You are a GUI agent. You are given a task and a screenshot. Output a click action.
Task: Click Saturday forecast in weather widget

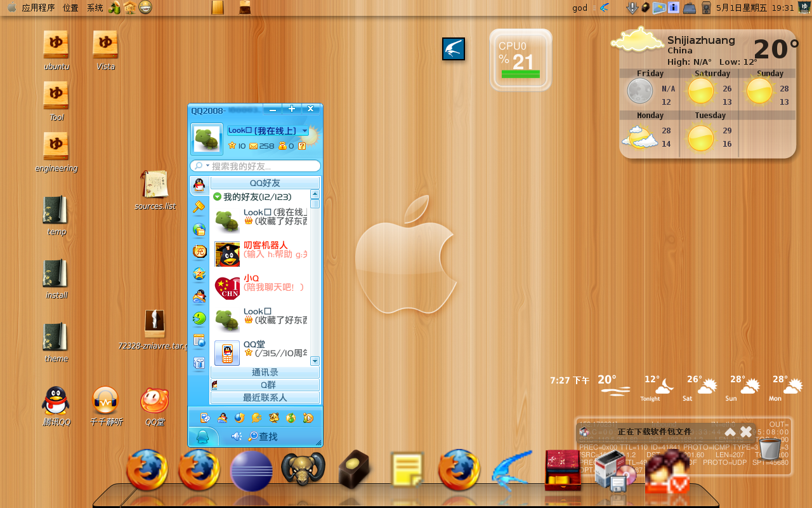point(709,87)
